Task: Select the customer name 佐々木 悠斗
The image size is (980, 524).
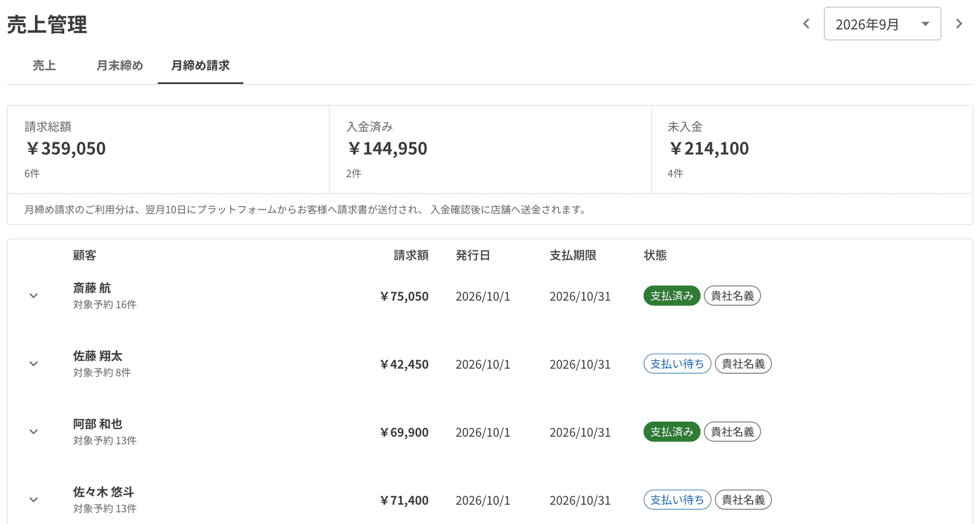Action: pyautogui.click(x=104, y=492)
